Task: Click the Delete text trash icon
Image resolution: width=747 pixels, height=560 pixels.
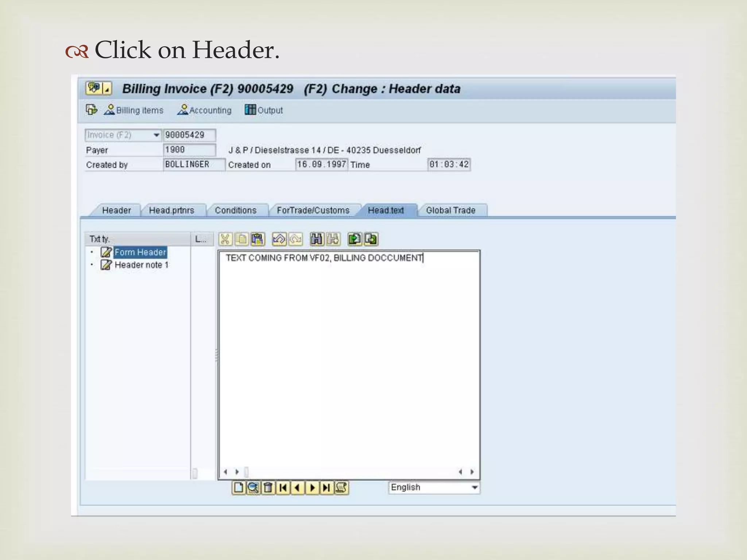Action: point(268,487)
